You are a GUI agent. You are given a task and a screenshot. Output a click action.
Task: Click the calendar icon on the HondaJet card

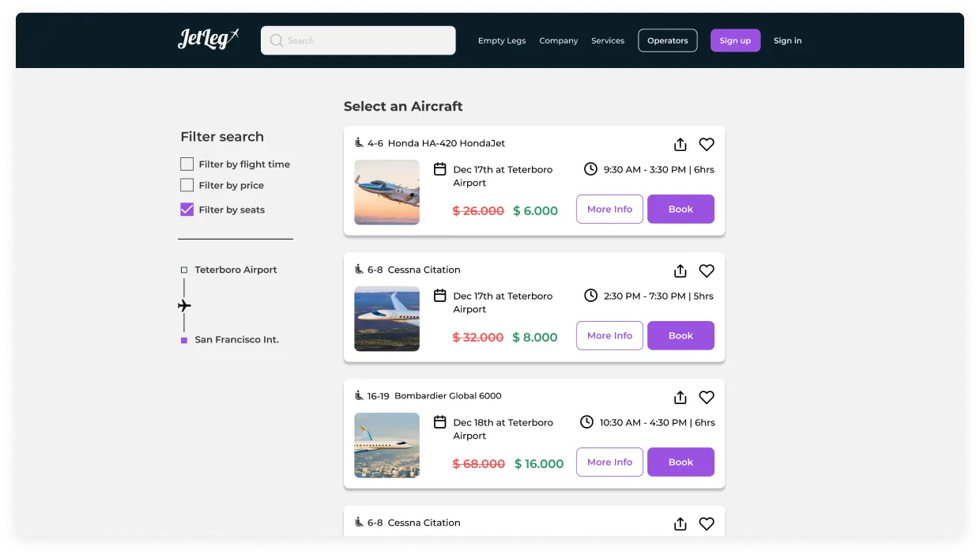coord(440,169)
